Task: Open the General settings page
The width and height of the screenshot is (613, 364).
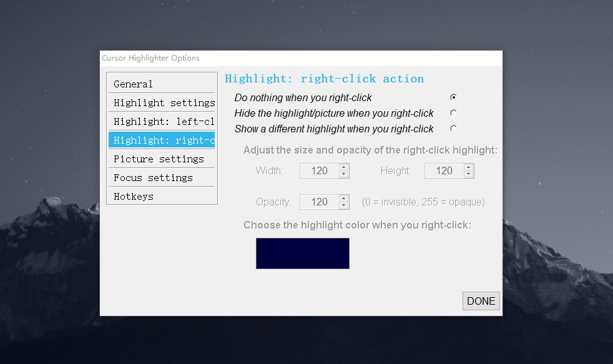Action: point(162,84)
